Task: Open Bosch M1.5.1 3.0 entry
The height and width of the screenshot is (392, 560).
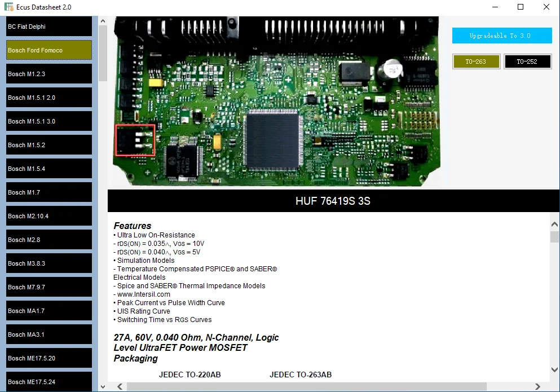Action: pos(49,121)
